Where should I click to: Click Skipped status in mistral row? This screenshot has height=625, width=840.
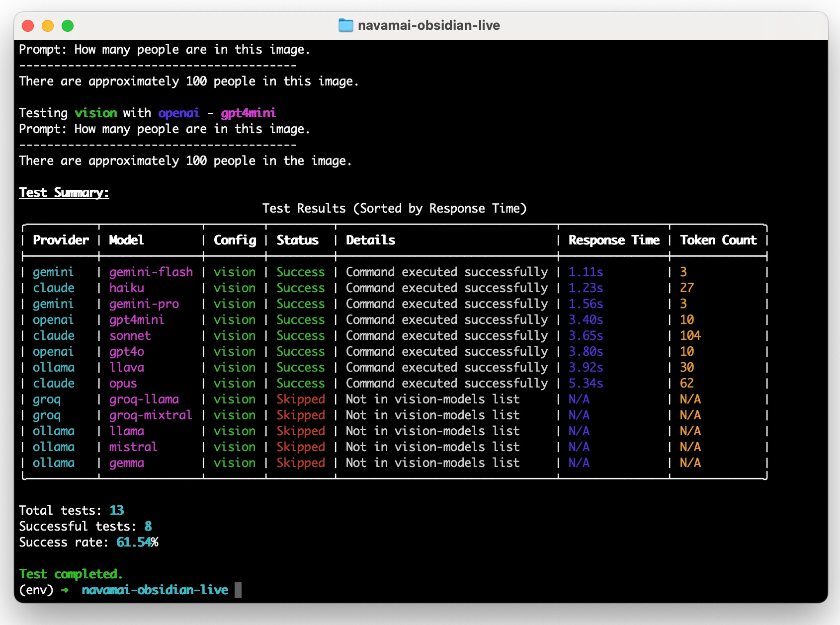(x=301, y=447)
